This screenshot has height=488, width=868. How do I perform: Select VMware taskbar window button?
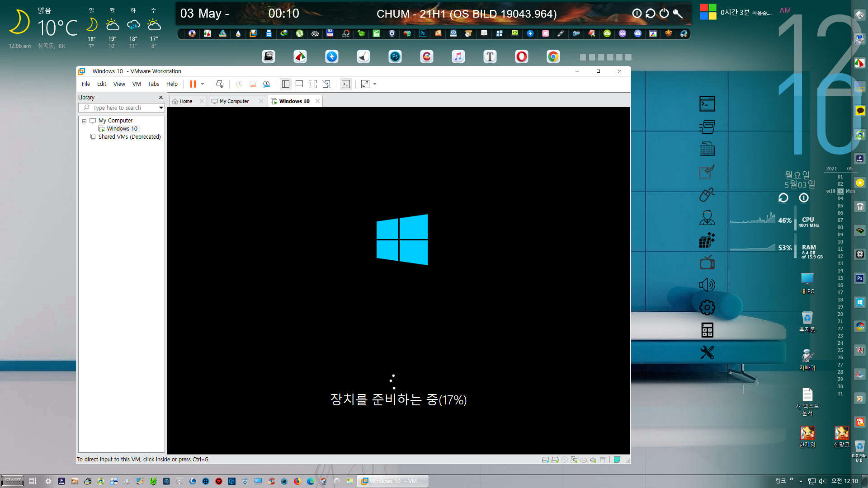pyautogui.click(x=393, y=481)
